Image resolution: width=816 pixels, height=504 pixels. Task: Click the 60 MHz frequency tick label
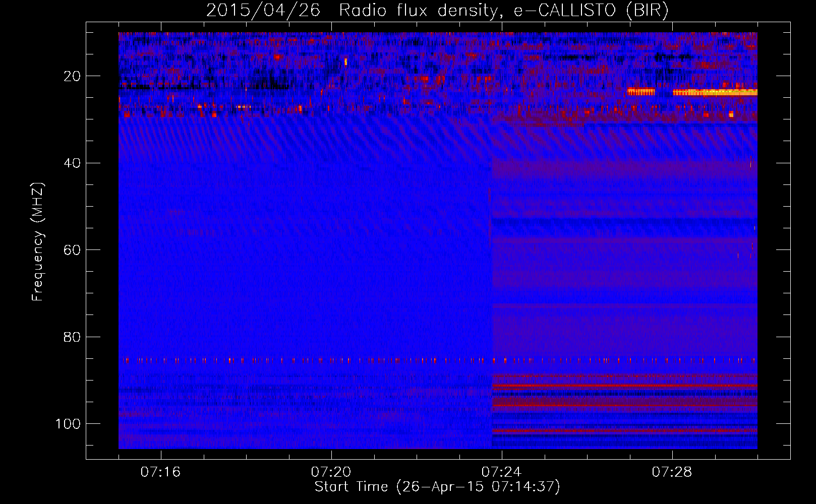[72, 250]
